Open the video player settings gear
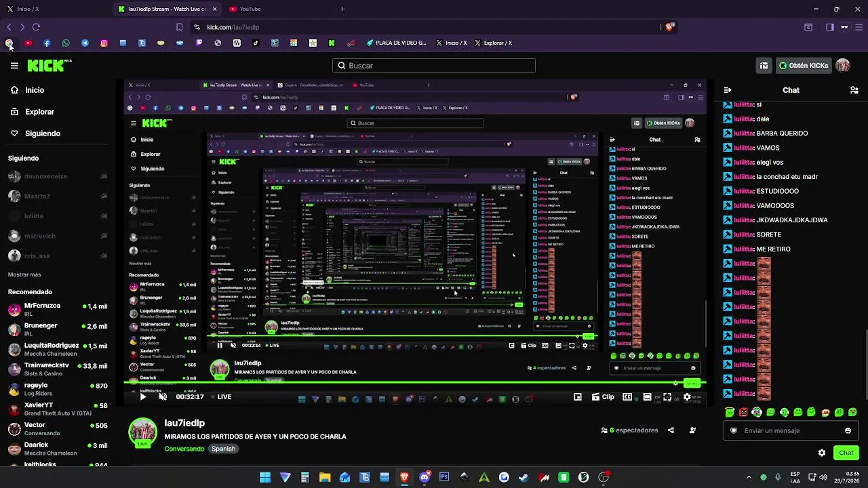This screenshot has width=868, height=488. click(687, 397)
